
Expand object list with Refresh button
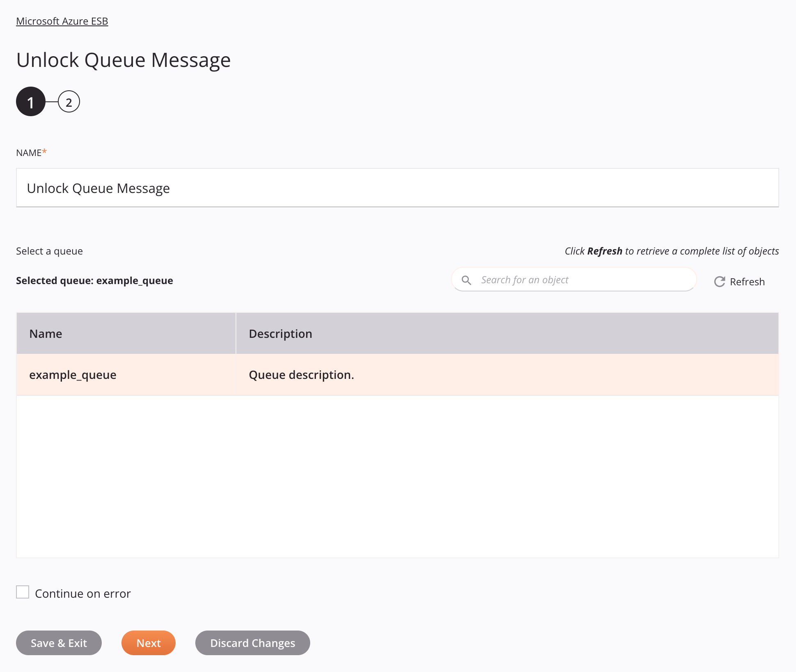point(739,281)
